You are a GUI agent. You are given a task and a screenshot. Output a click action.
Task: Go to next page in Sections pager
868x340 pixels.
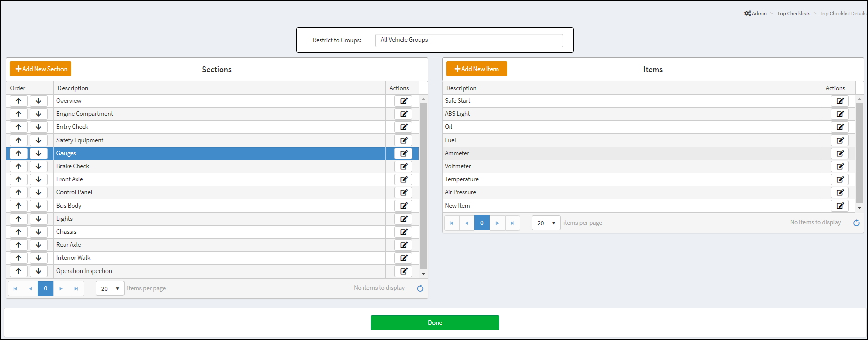pos(61,288)
